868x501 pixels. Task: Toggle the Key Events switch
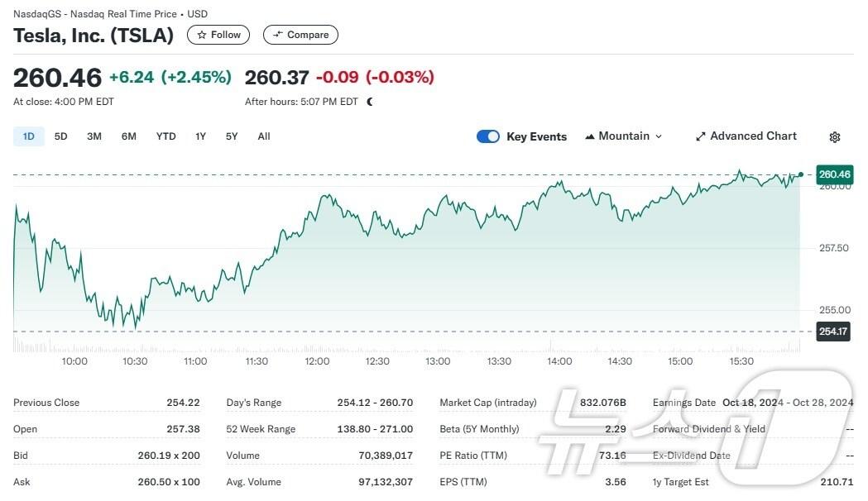click(488, 136)
